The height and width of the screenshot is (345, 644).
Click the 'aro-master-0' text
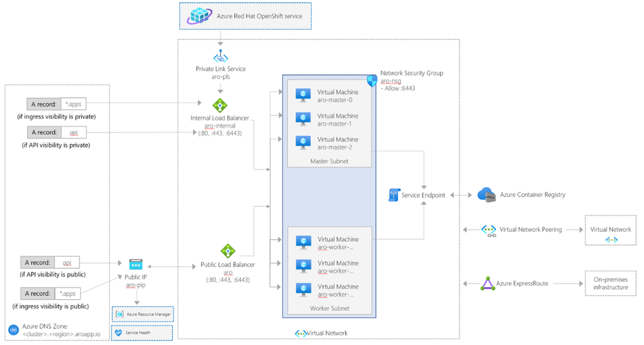[335, 100]
